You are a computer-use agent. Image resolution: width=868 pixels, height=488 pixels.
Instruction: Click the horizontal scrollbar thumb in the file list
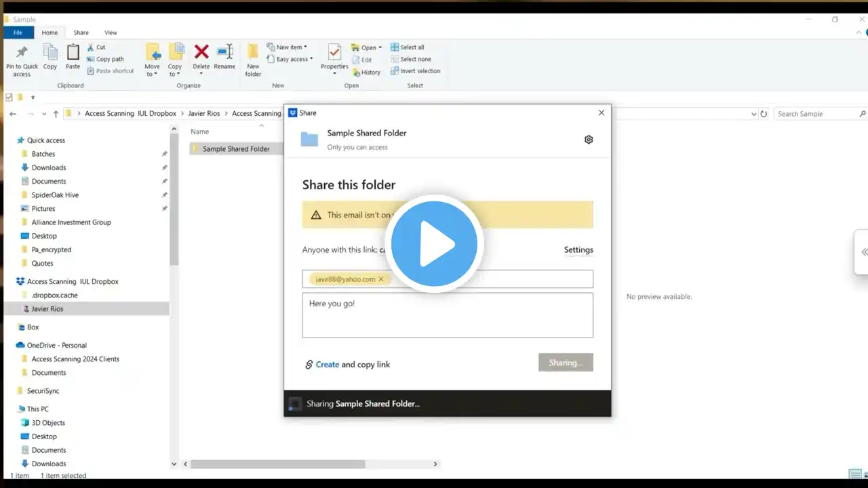278,464
